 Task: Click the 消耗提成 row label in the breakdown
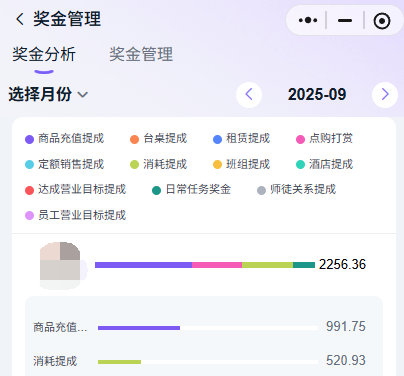(55, 361)
